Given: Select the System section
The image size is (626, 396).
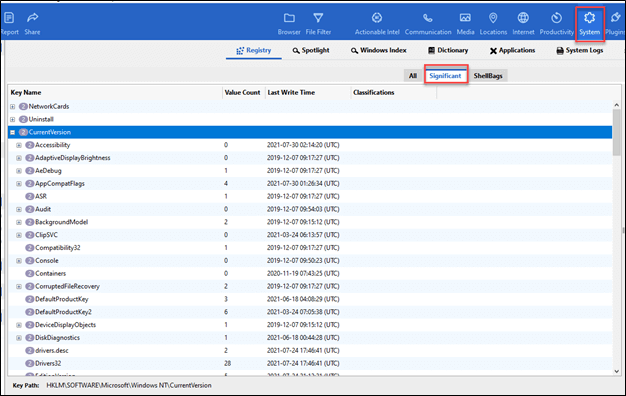Looking at the screenshot, I should [x=590, y=24].
